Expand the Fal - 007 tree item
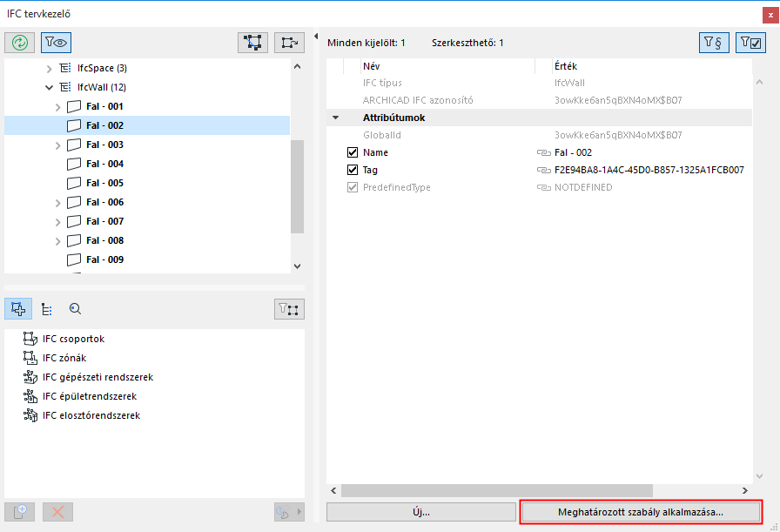 [x=57, y=222]
